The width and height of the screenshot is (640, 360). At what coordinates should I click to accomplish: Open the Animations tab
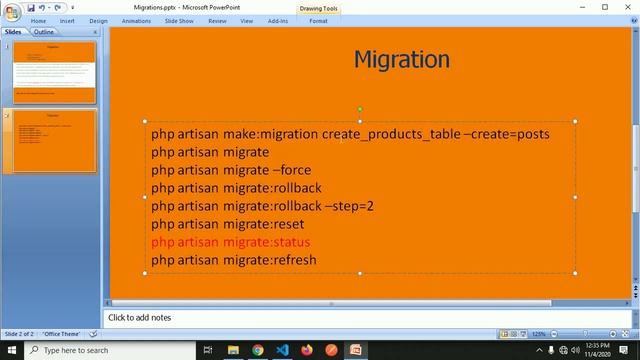(136, 21)
